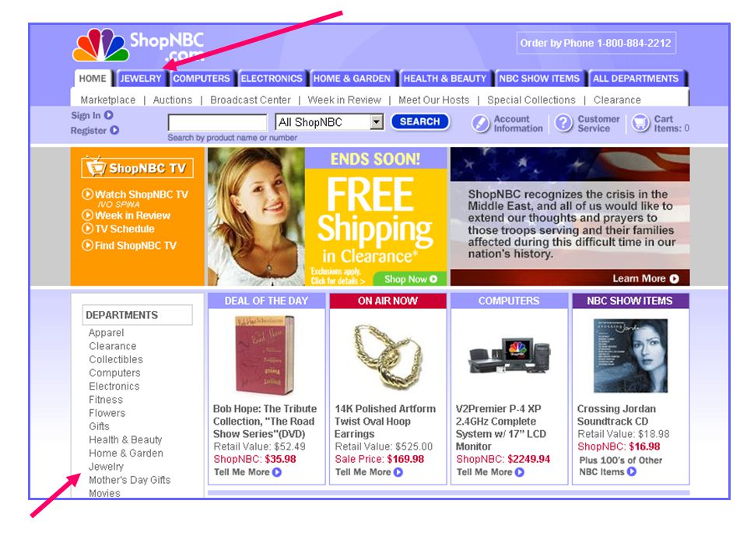The height and width of the screenshot is (560, 747).
Task: Open Account Information pencil icon
Action: tap(480, 124)
